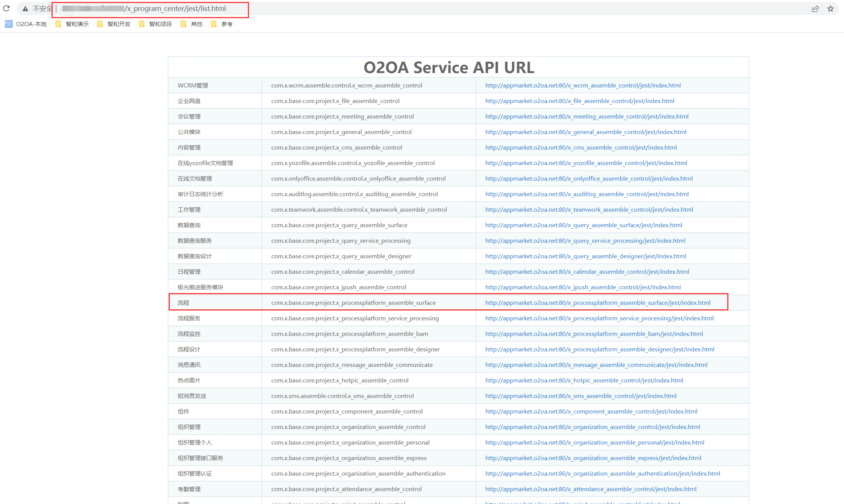
Task: Bookmark this page with star icon
Action: 830,9
